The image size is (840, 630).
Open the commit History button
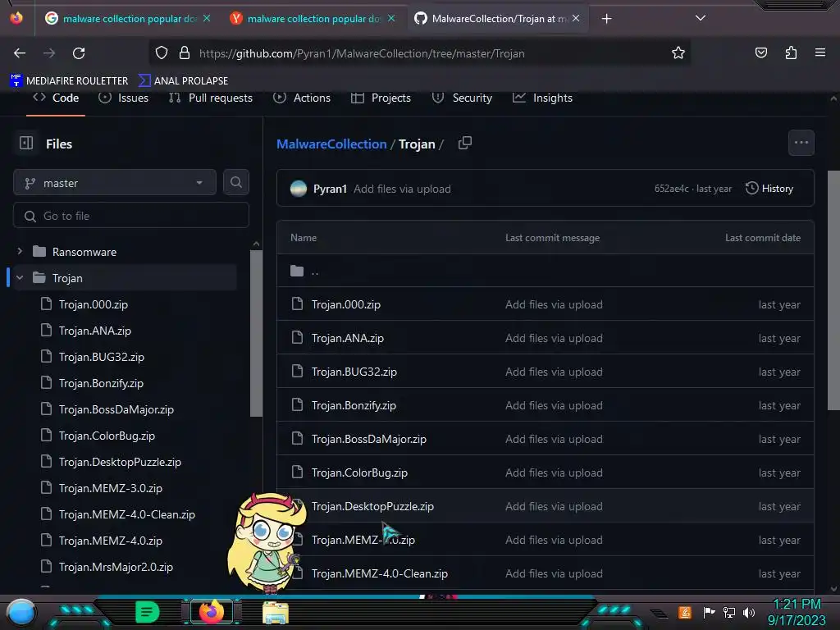[769, 189]
